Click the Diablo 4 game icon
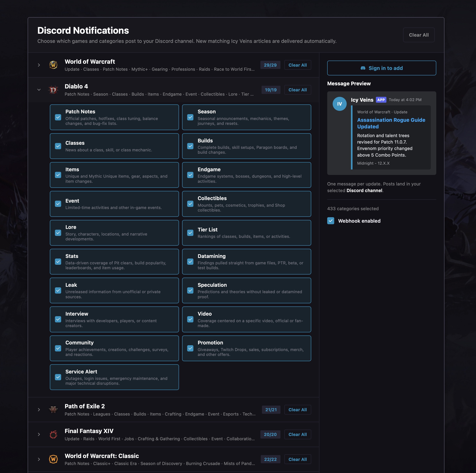The width and height of the screenshot is (476, 473). click(x=53, y=90)
